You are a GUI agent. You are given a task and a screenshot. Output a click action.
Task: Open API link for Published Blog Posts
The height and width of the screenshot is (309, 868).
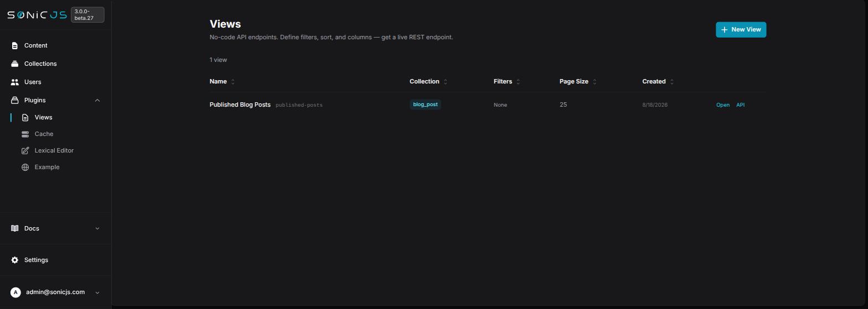click(x=740, y=105)
